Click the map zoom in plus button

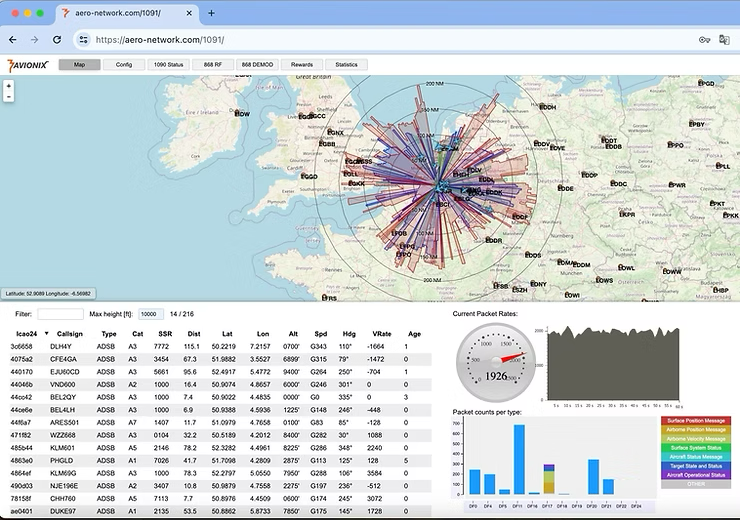pyautogui.click(x=9, y=86)
